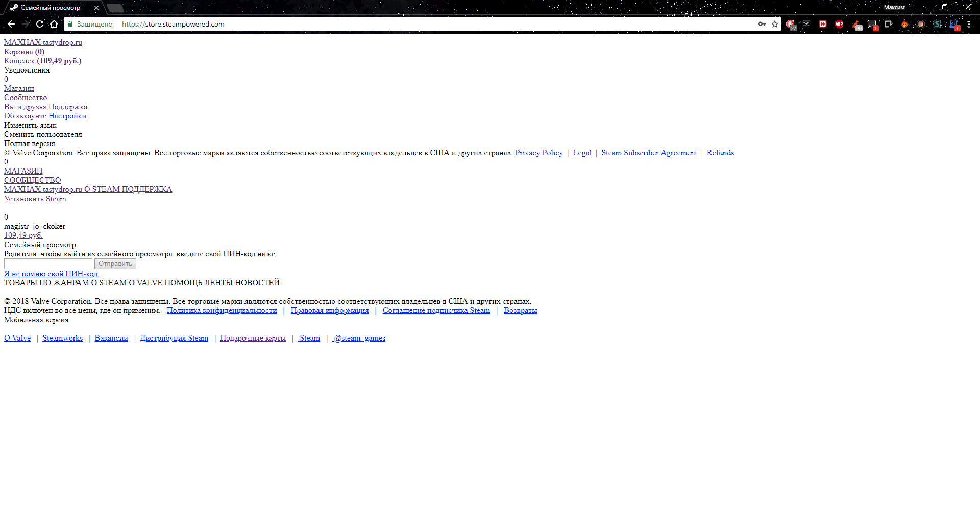The height and width of the screenshot is (531, 980).
Task: Click the Полная версия text
Action: pyautogui.click(x=30, y=143)
